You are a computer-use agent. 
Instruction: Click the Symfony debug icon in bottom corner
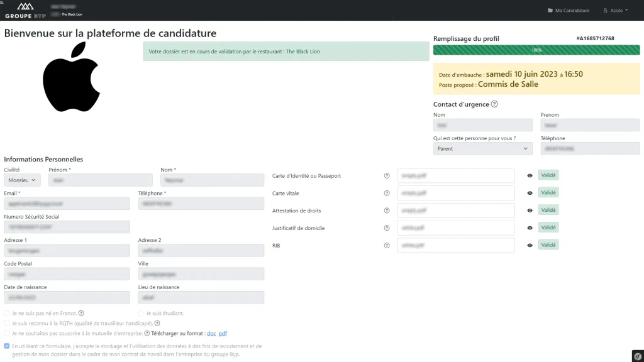(x=638, y=356)
